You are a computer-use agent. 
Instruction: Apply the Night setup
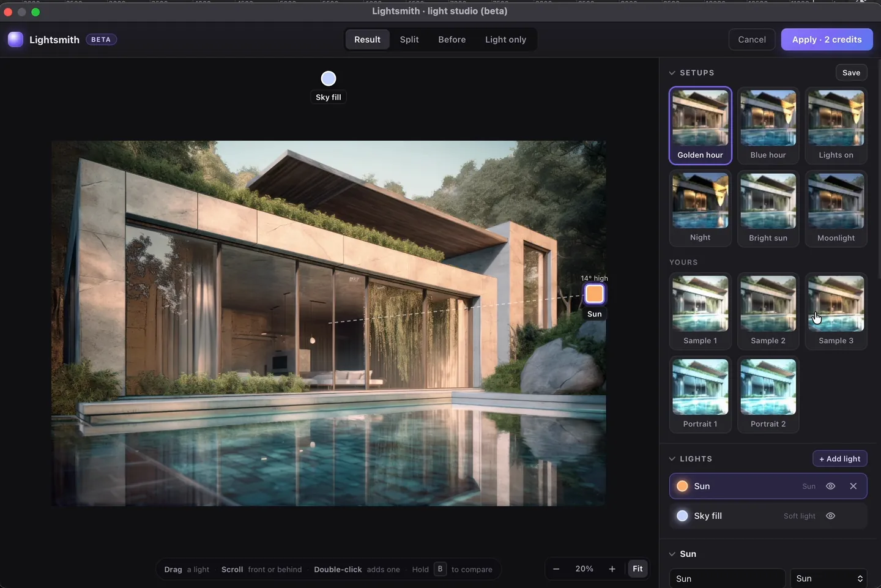tap(701, 208)
